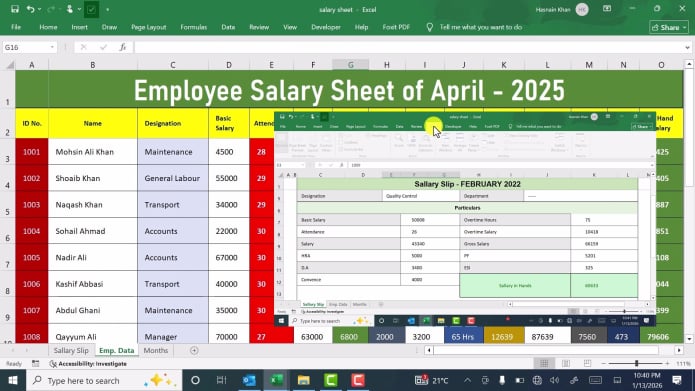Image resolution: width=695 pixels, height=391 pixels.
Task: Click the Kashif Abbasi name cell
Action: [x=93, y=284]
